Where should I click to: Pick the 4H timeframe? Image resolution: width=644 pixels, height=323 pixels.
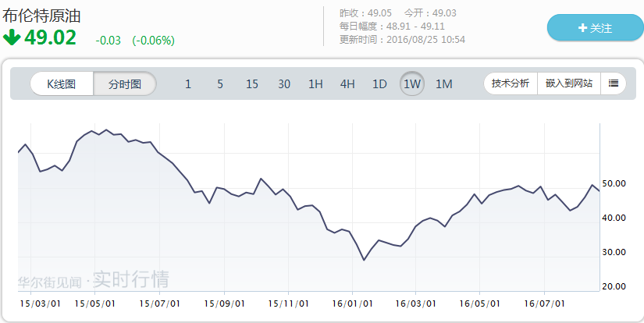coord(347,84)
